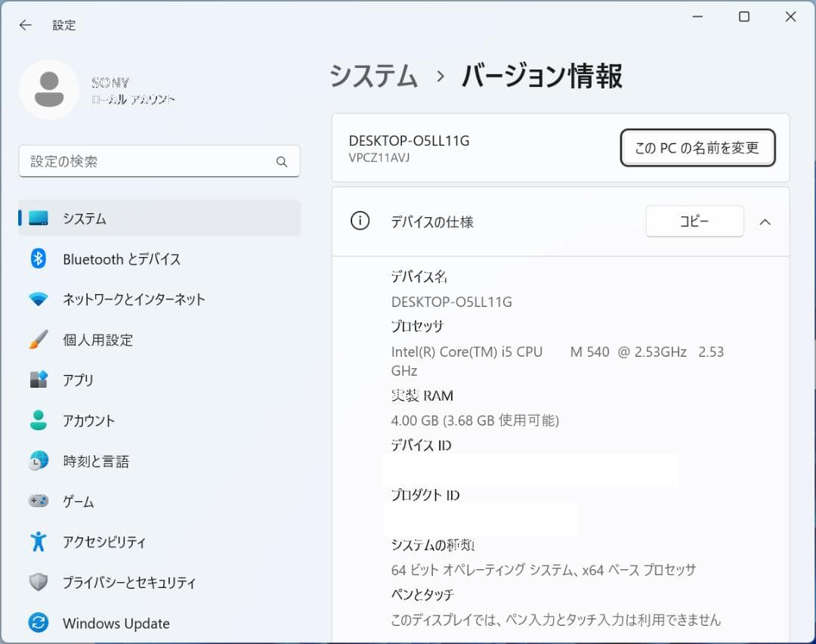Viewport: 816px width, 644px height.
Task: Click the paintbrush personalization icon
Action: pyautogui.click(x=39, y=339)
